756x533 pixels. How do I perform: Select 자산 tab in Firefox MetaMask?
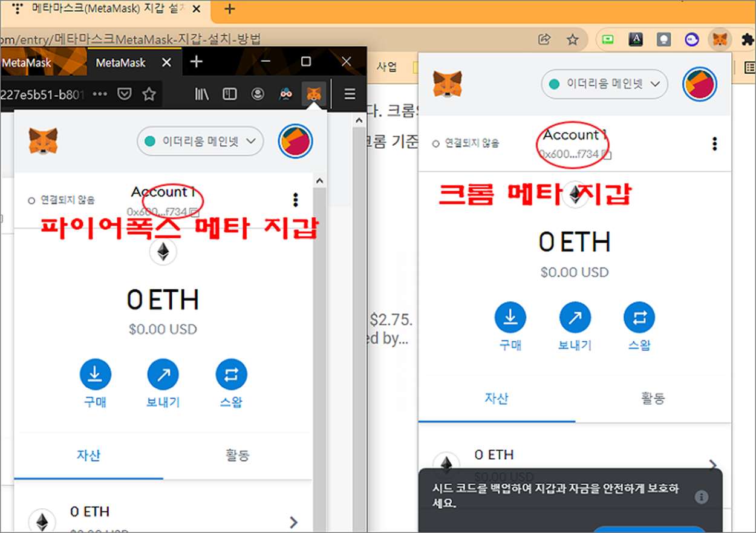(x=88, y=455)
